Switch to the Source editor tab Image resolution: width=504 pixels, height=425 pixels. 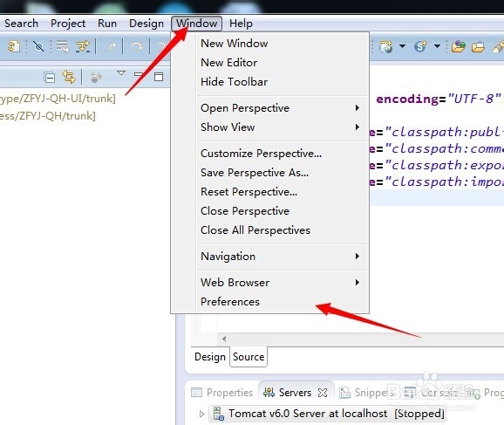pos(249,357)
